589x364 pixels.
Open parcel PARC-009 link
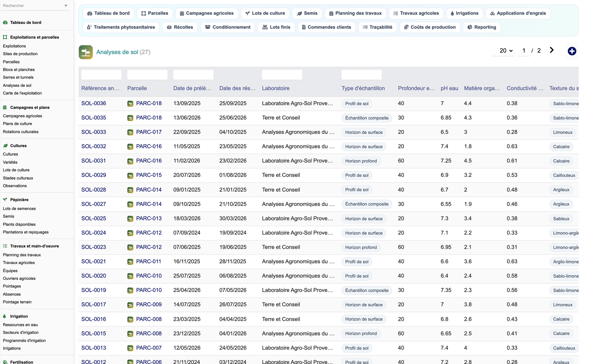[x=149, y=304]
